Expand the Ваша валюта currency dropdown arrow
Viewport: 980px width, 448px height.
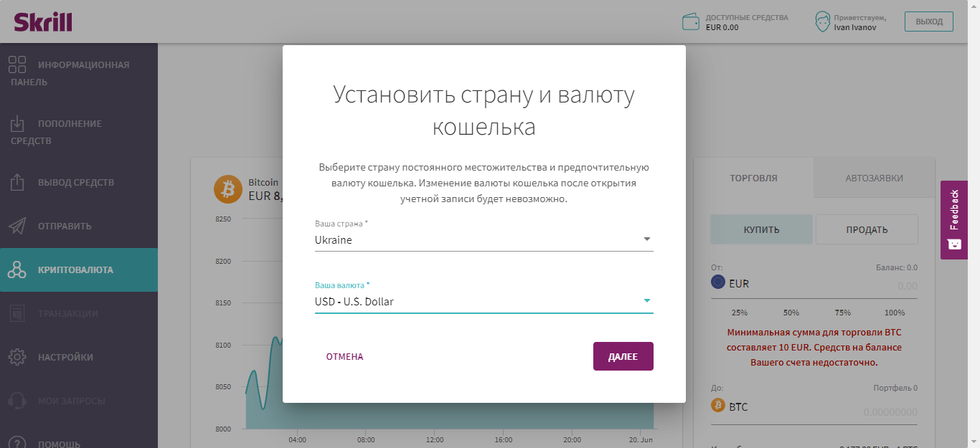coord(646,301)
